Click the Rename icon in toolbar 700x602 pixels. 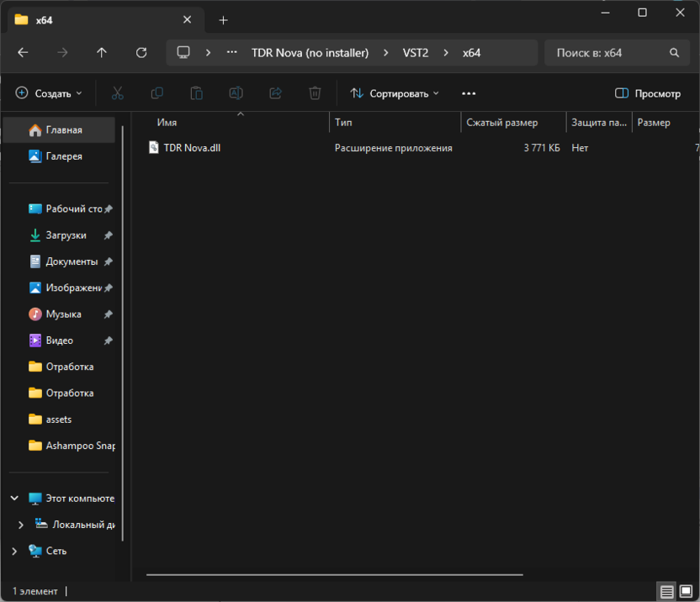[236, 93]
